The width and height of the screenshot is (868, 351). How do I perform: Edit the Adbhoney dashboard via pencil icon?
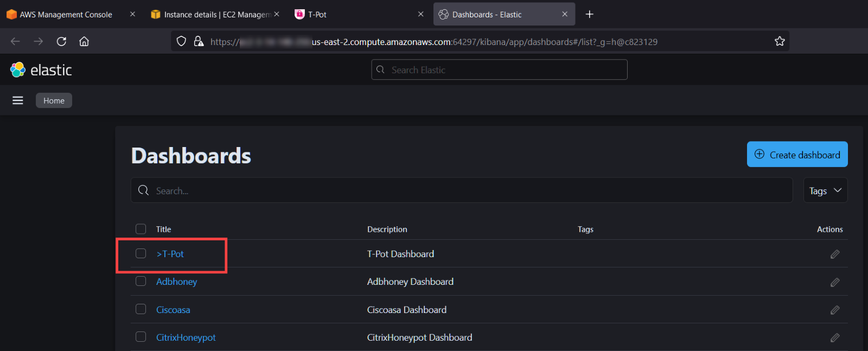click(x=835, y=282)
